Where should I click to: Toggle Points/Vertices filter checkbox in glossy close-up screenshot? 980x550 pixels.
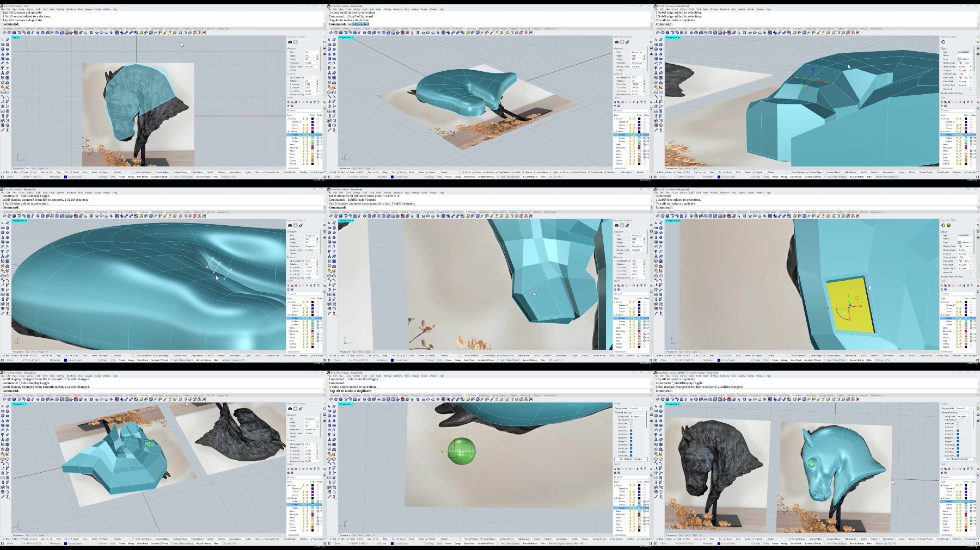pos(137,356)
